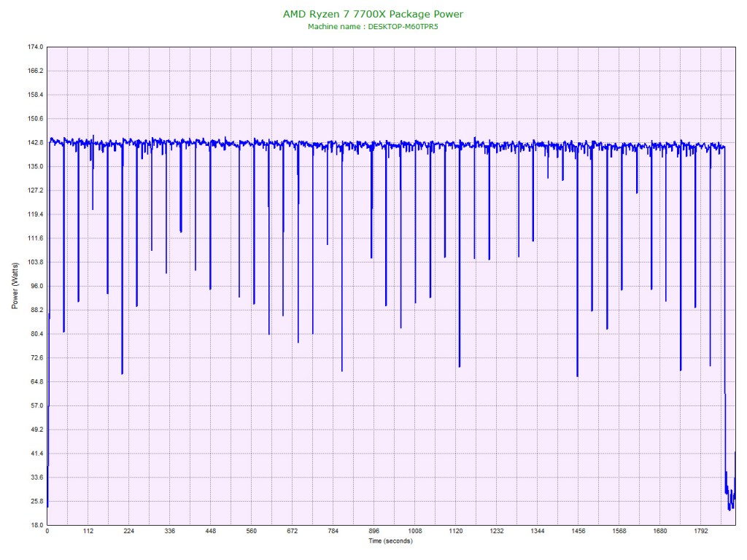Click the 0 mark on the time axis

tap(47, 532)
